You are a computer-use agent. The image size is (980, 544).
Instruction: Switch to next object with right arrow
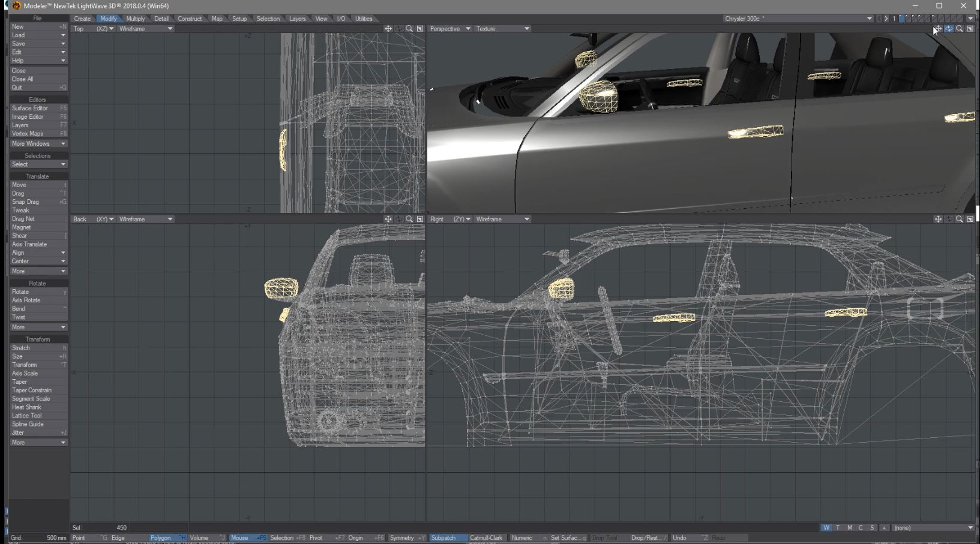pos(886,19)
